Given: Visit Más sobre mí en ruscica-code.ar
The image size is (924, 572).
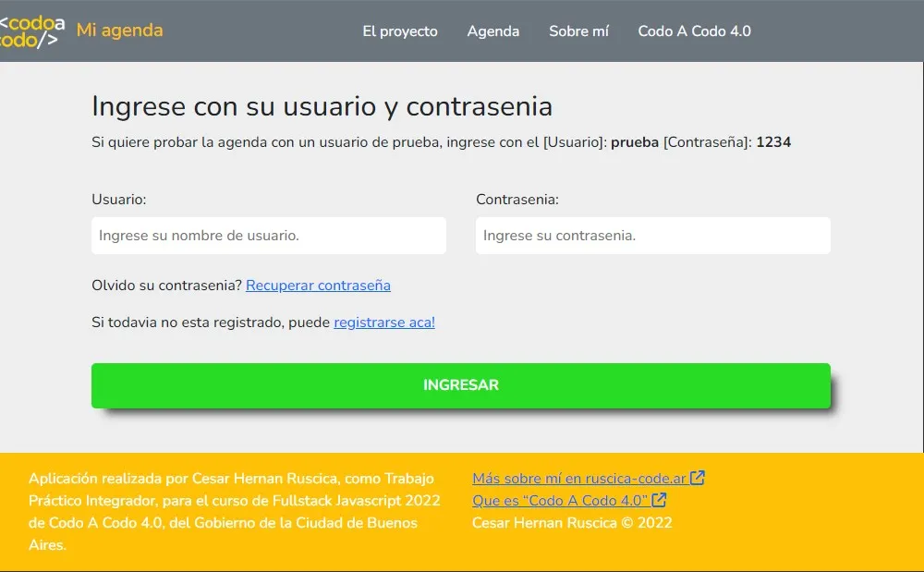Looking at the screenshot, I should click(x=579, y=479).
